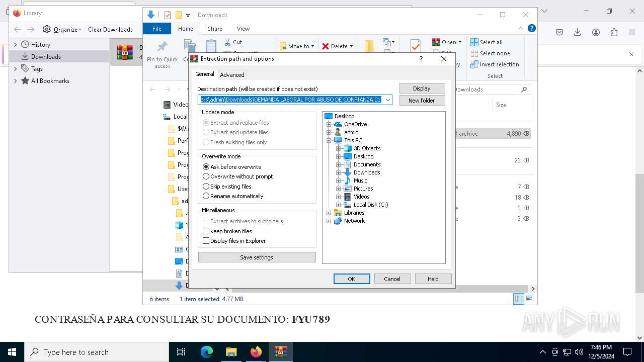644x362 pixels.
Task: Click Help button in extraction dialog
Action: 433,279
